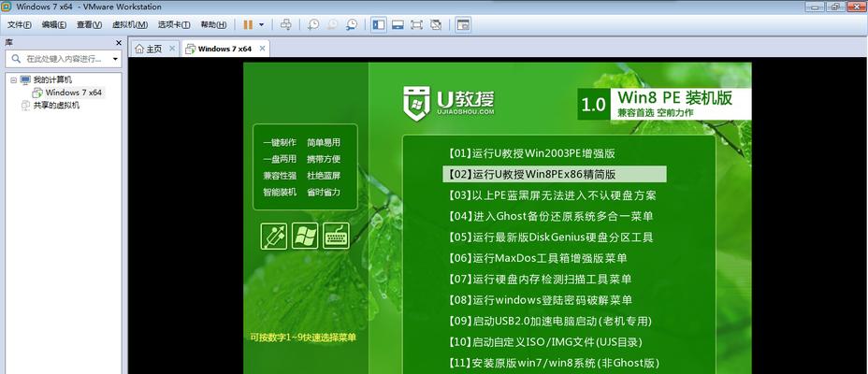
Task: Click the Windows logo icon in boot screen
Action: click(305, 236)
